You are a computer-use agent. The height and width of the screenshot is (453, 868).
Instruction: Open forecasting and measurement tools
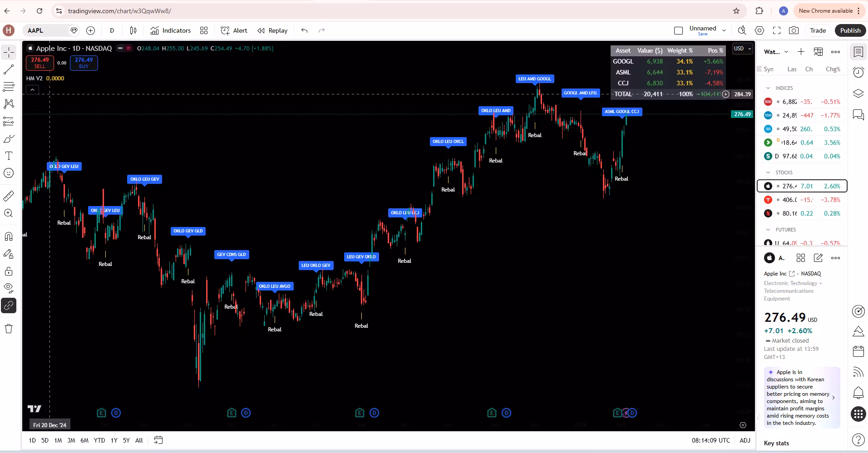(9, 121)
